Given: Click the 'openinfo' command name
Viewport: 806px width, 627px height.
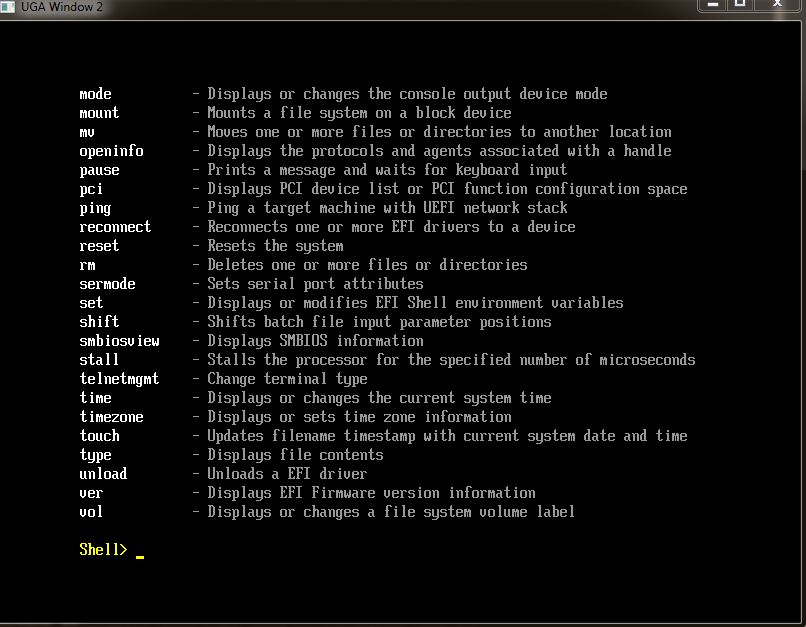Looking at the screenshot, I should 111,151.
